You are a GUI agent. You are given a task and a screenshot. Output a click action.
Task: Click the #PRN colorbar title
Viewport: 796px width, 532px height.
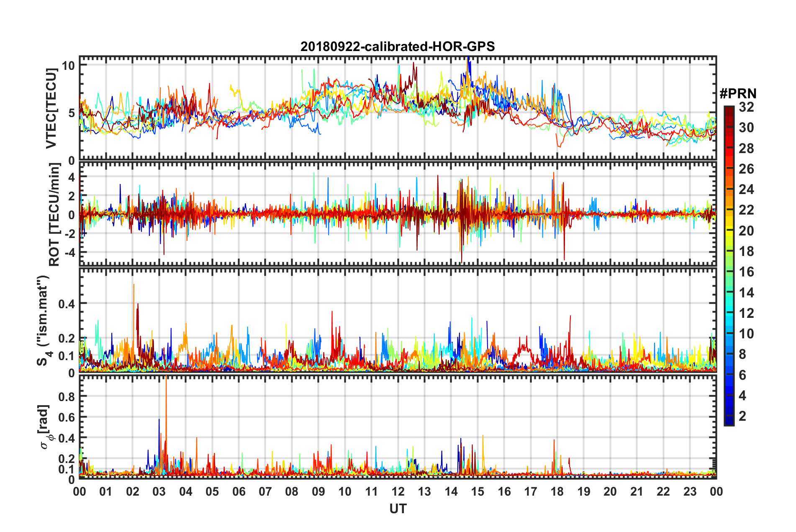(x=738, y=93)
